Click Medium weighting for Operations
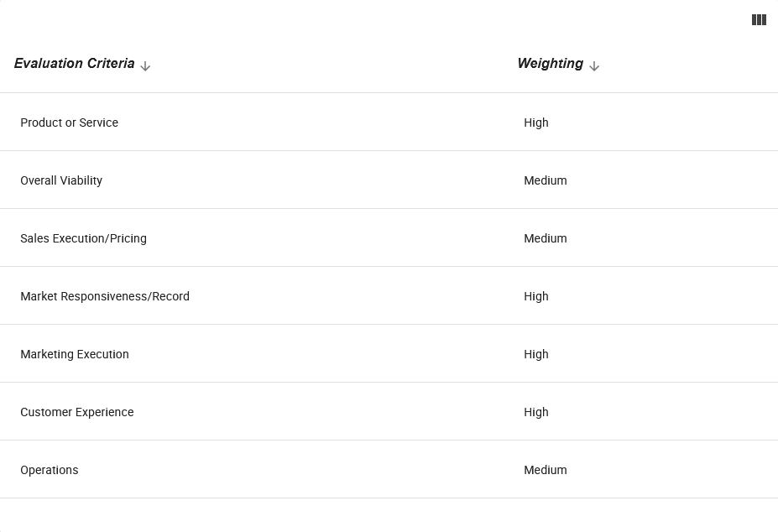Viewport: 778px width, 532px height. (546, 470)
